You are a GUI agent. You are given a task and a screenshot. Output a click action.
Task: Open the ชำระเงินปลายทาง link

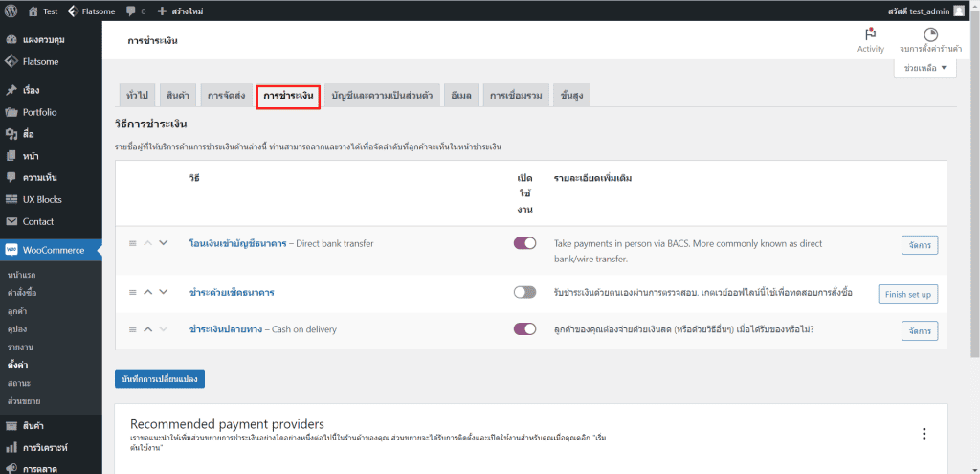click(x=226, y=329)
